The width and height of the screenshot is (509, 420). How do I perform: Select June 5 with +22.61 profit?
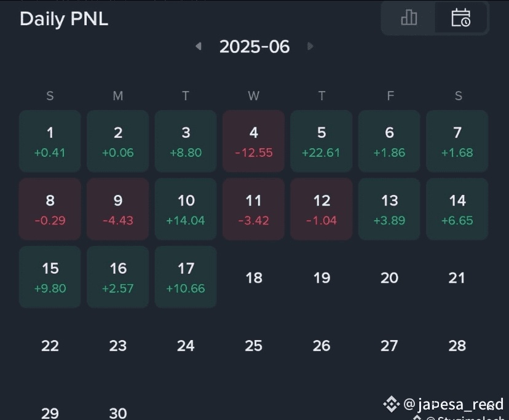click(321, 141)
